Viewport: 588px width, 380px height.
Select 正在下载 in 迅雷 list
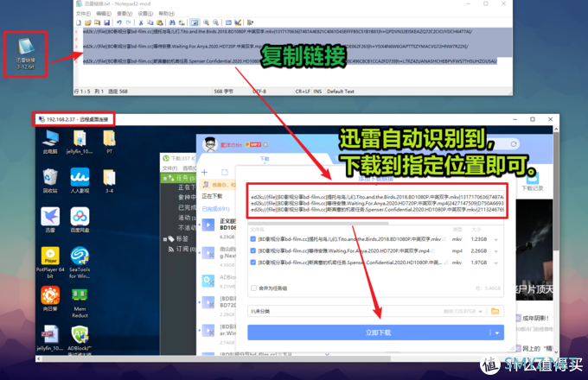pyautogui.click(x=212, y=196)
